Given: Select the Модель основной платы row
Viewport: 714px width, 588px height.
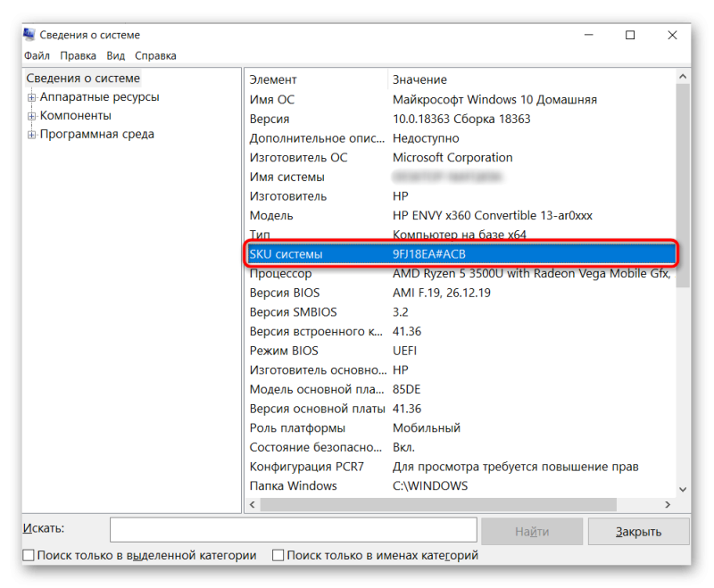Looking at the screenshot, I should [461, 390].
